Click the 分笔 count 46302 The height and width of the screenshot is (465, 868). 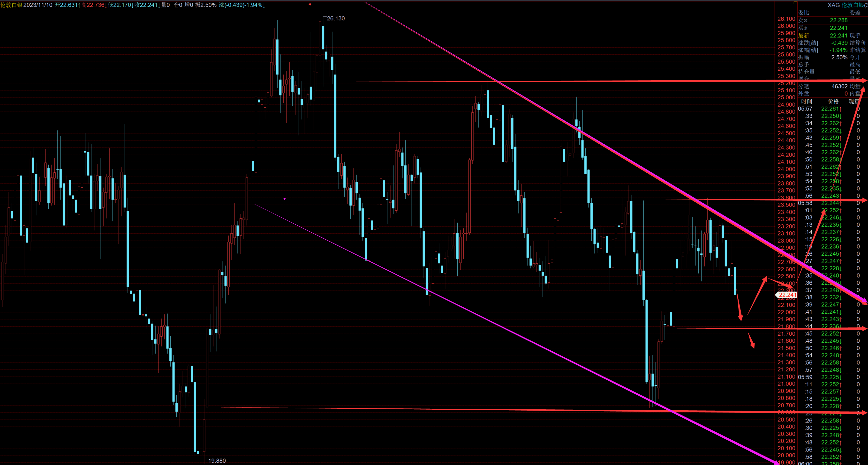(x=839, y=86)
